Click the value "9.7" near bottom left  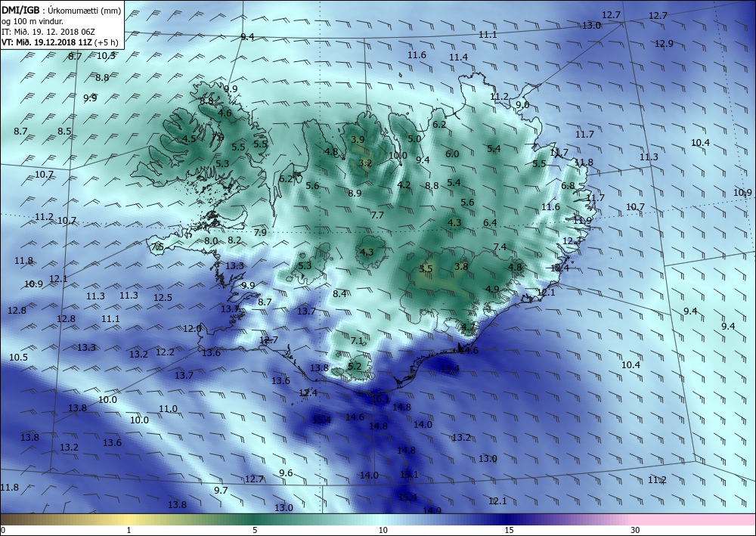point(220,490)
